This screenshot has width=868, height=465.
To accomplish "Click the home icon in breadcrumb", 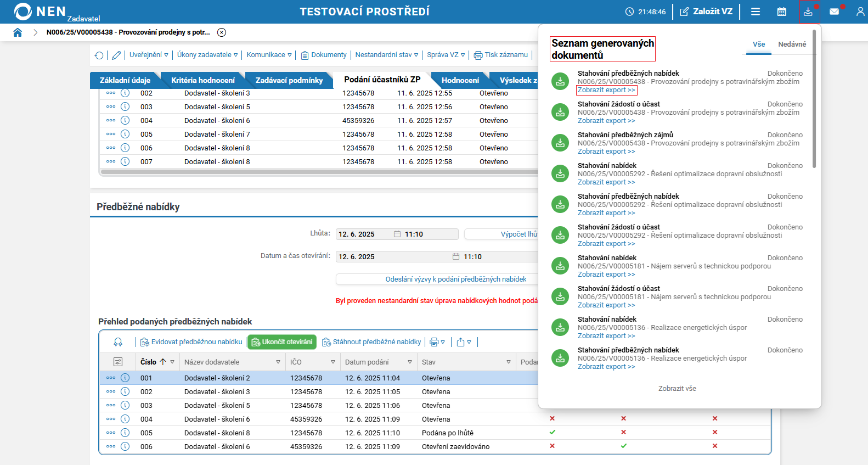I will pos(18,32).
